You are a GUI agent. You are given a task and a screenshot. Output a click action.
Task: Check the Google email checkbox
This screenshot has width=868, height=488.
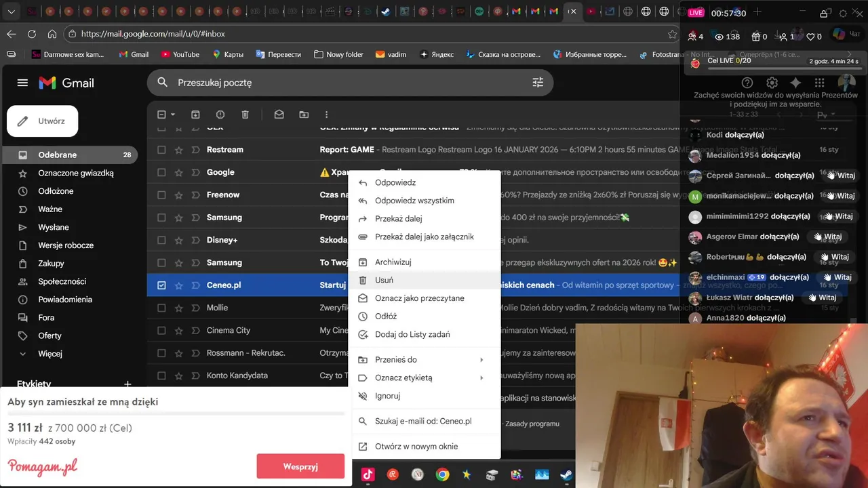pos(161,172)
